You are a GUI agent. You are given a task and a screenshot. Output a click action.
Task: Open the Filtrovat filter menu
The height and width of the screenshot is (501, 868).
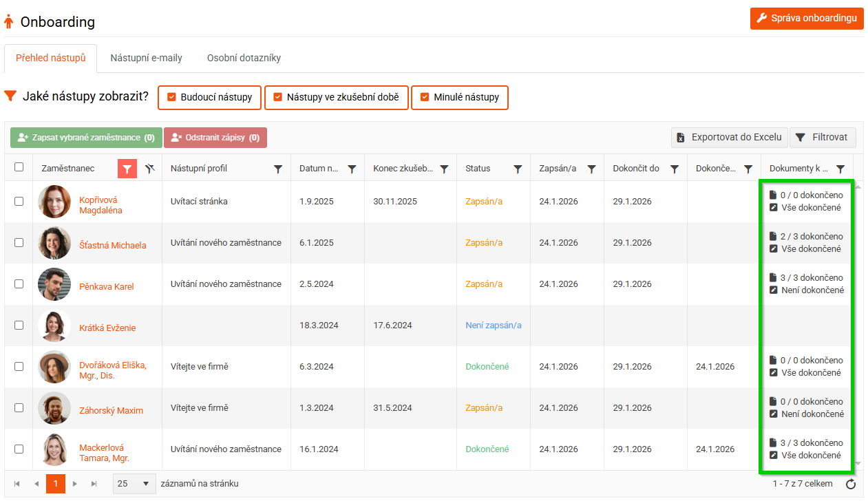(823, 137)
